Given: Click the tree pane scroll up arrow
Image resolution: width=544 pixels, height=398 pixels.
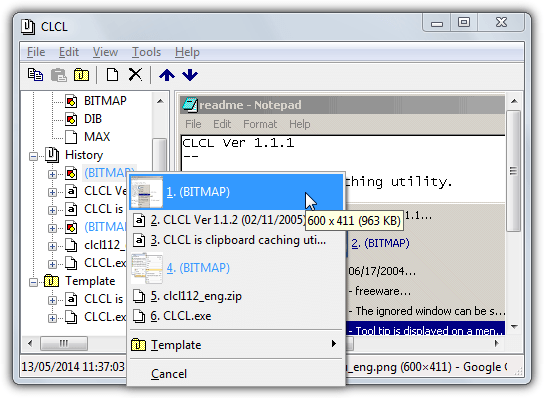Looking at the screenshot, I should (x=160, y=101).
